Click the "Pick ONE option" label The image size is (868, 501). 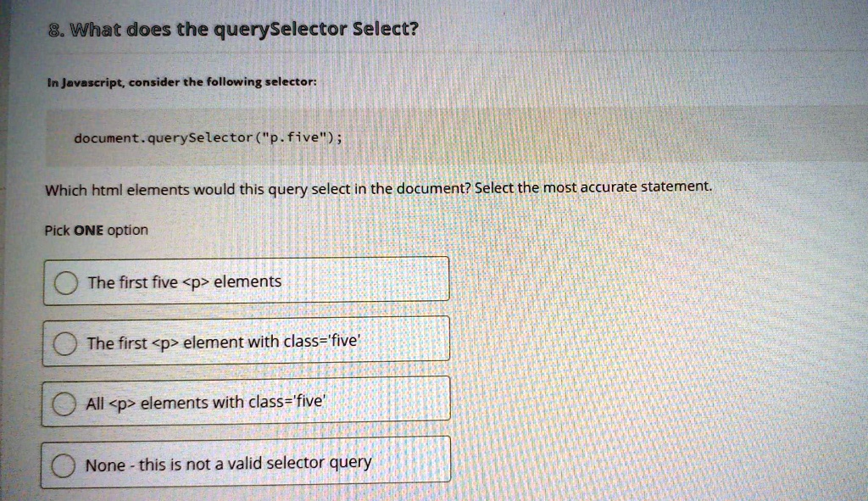tap(96, 230)
